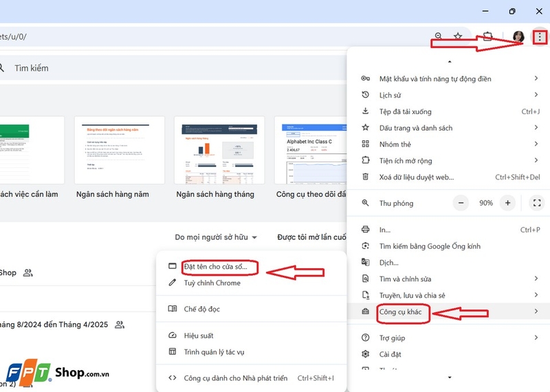550x392 pixels.
Task: Expand the Tìm và chỉnh sửa submenu arrow
Action: click(x=536, y=279)
